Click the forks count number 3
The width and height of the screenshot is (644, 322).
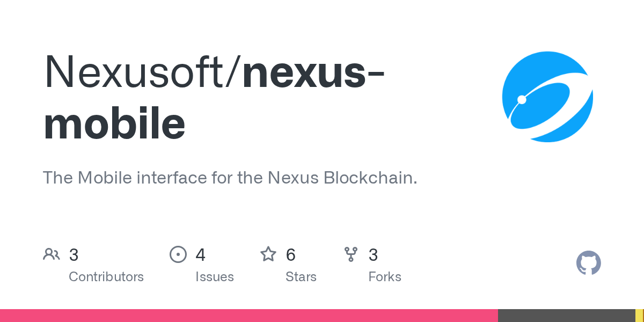pos(373,255)
